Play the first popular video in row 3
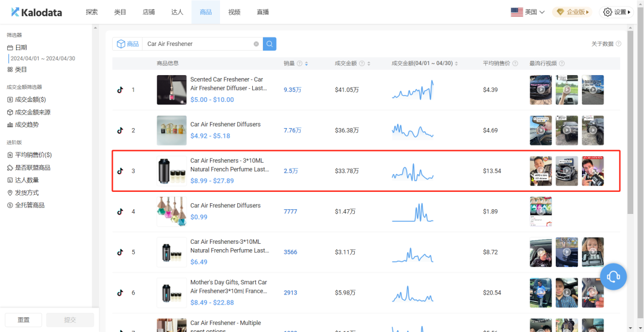Image resolution: width=644 pixels, height=332 pixels. [541, 171]
